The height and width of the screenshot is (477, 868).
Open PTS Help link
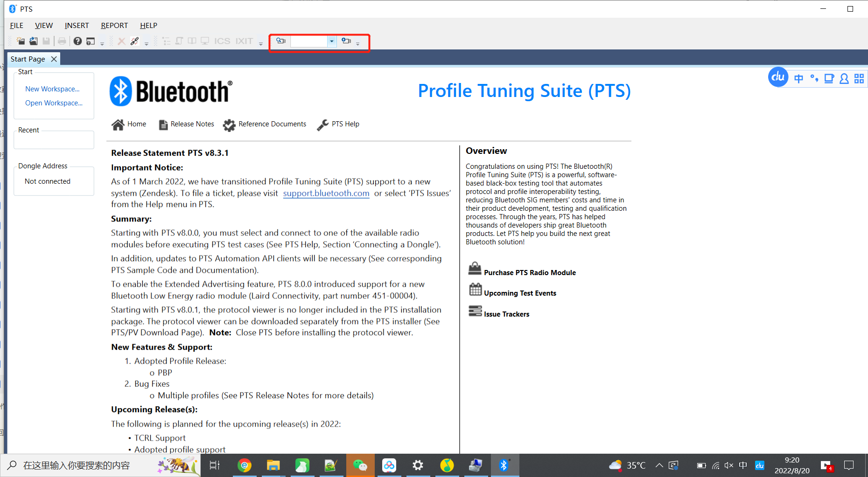(345, 124)
